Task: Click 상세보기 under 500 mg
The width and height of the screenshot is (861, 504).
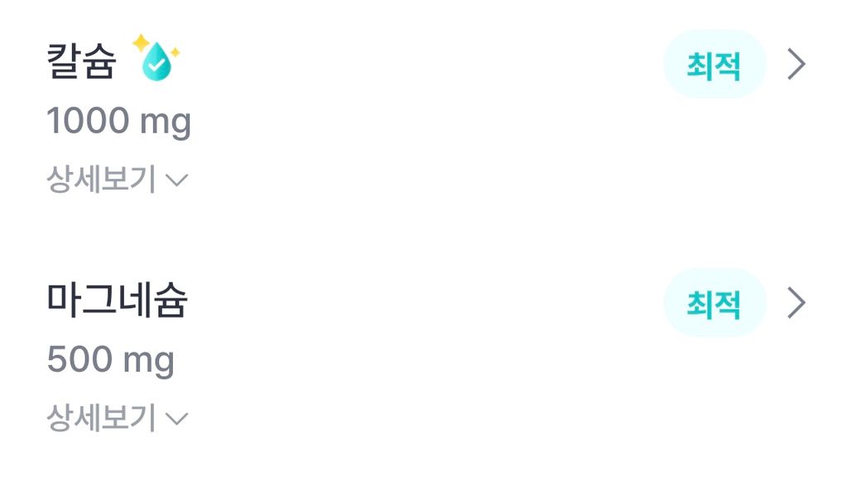Action: click(x=101, y=419)
